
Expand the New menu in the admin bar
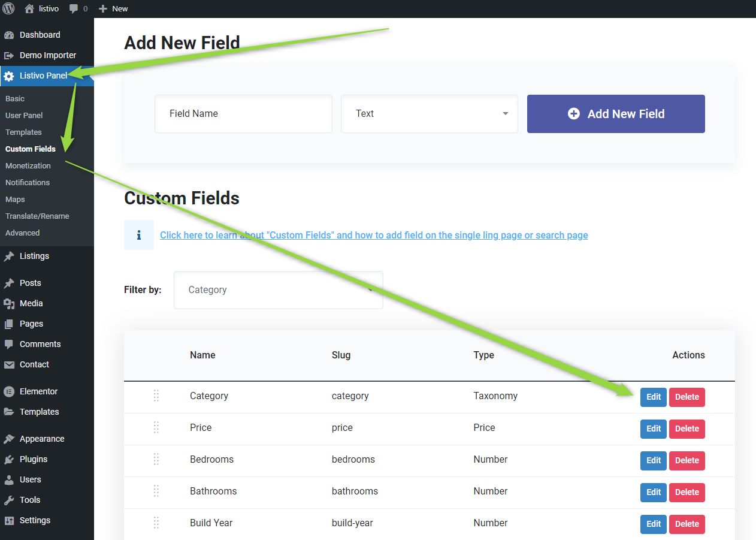click(x=113, y=8)
